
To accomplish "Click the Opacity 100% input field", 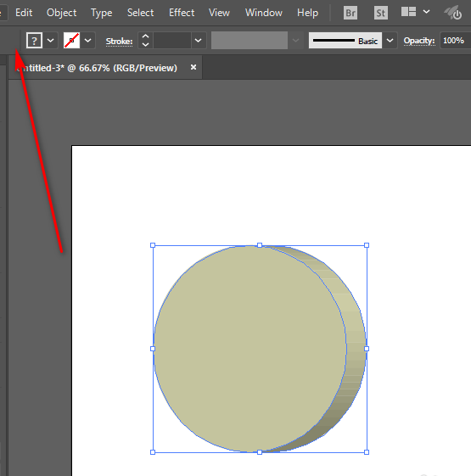I will pyautogui.click(x=455, y=41).
